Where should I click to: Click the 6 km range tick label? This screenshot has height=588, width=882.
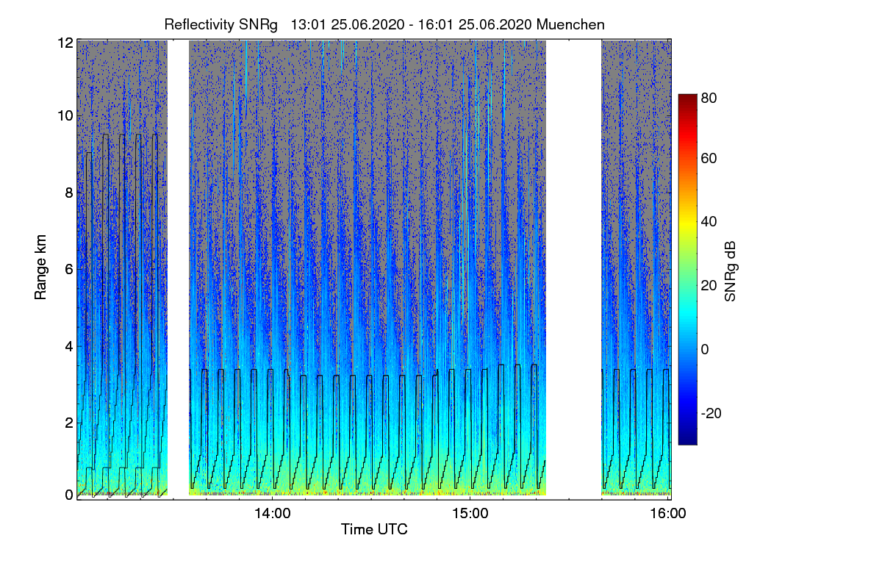point(68,269)
